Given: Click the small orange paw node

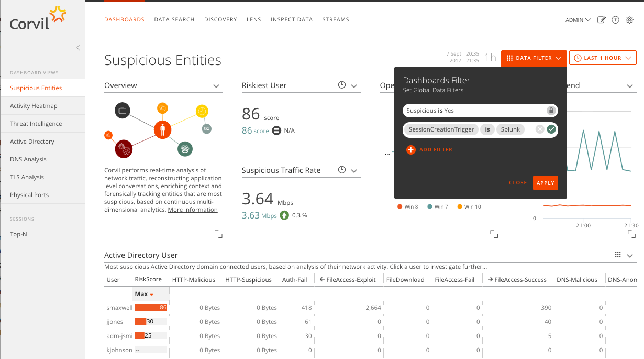Looking at the screenshot, I should [x=108, y=135].
